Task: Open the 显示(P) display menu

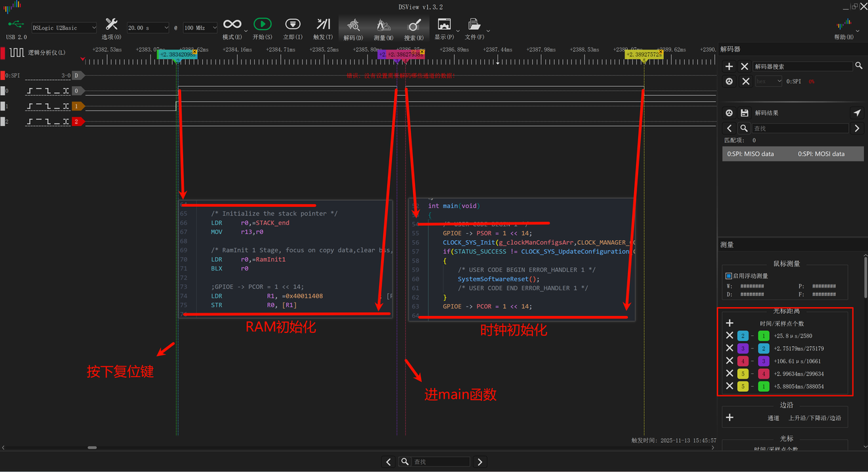Action: [x=444, y=25]
